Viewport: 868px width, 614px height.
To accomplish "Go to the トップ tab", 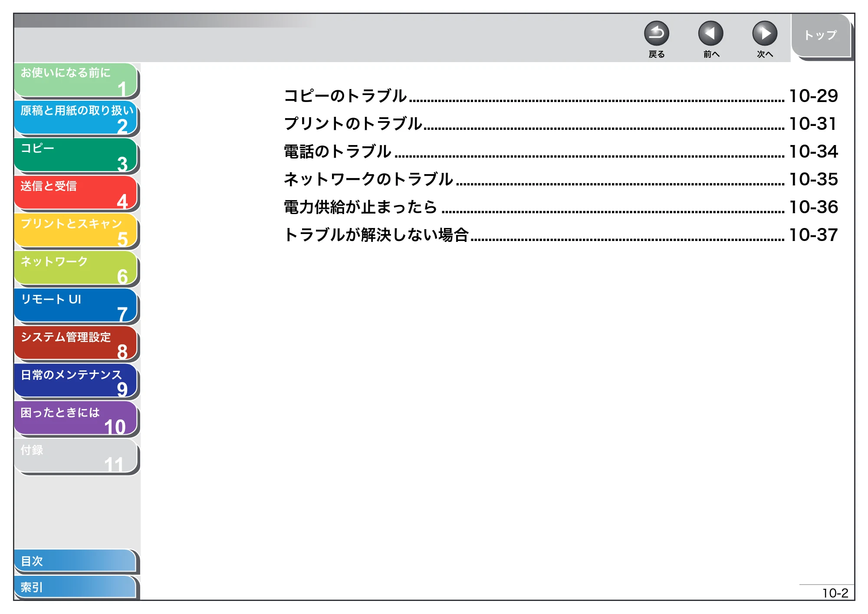I will point(821,36).
